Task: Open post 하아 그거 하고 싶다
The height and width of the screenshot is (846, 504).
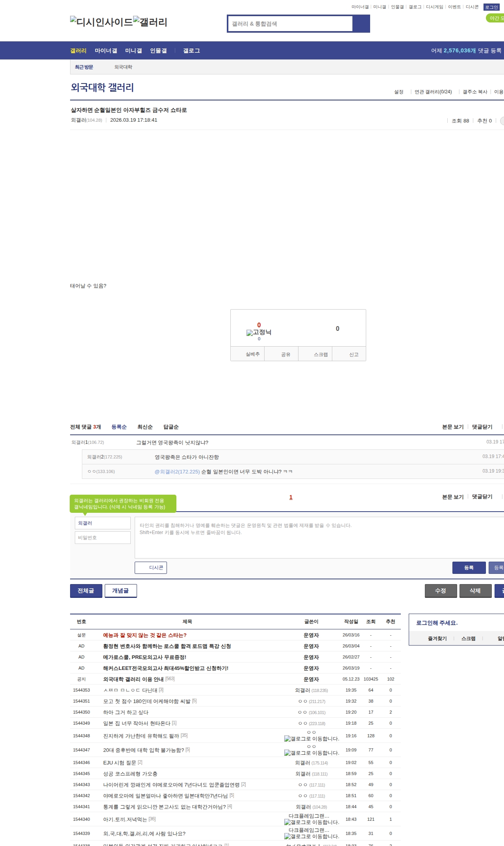Action: tap(126, 712)
